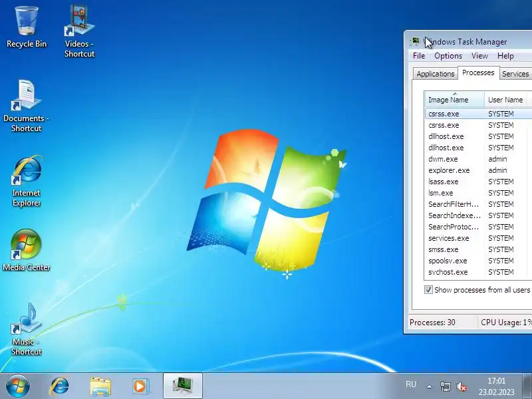
Task: Select the lsass.exe process
Action: click(x=478, y=182)
